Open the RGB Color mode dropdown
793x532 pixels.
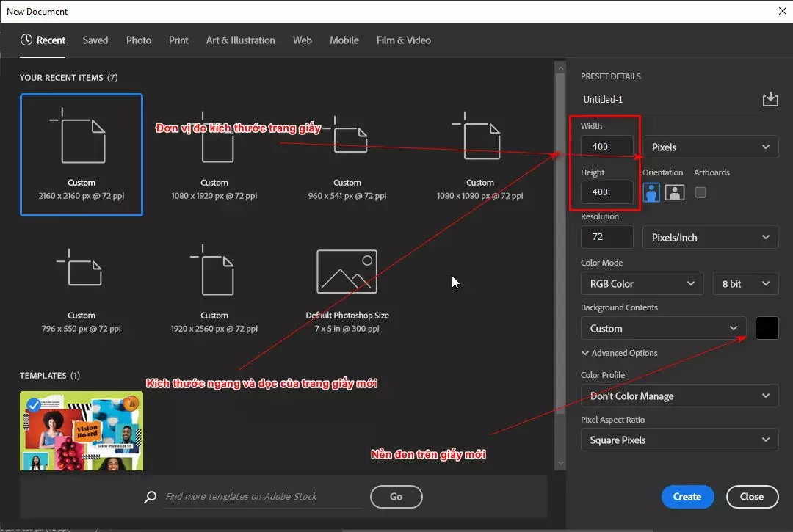click(641, 283)
